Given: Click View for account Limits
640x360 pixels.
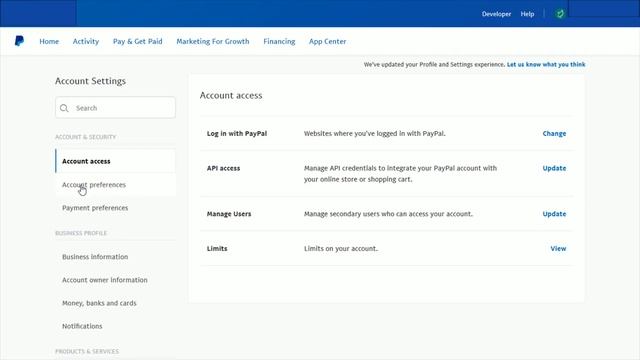Looking at the screenshot, I should pyautogui.click(x=558, y=249).
